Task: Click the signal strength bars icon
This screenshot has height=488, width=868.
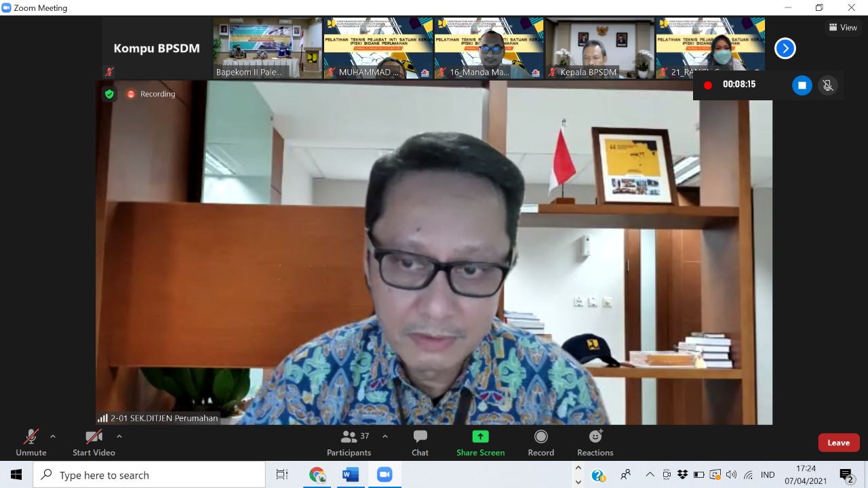Action: point(102,418)
